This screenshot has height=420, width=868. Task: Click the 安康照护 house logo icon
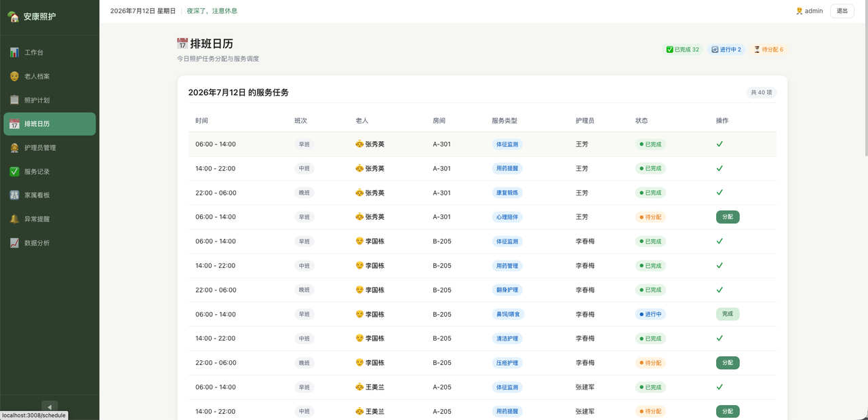click(x=13, y=16)
